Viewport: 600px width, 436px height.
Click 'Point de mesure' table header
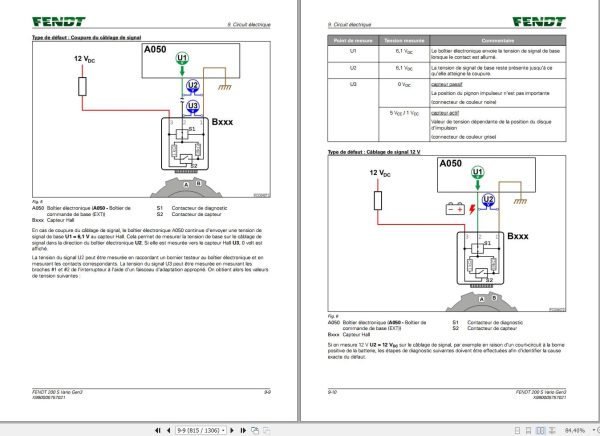(353, 41)
